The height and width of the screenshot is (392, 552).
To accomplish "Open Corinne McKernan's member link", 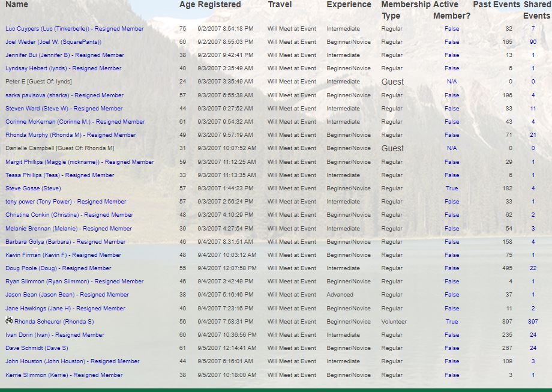I will [76, 122].
